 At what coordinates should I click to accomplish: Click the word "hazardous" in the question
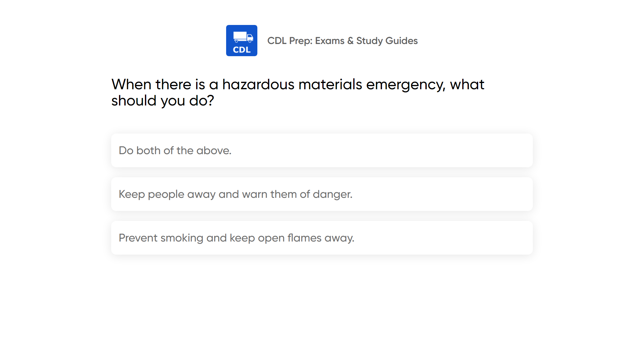258,85
